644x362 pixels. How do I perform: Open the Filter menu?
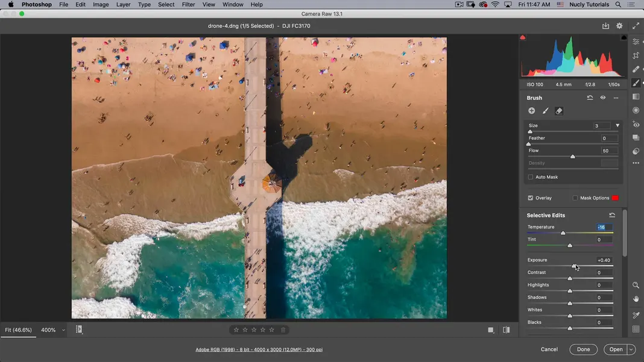click(188, 4)
